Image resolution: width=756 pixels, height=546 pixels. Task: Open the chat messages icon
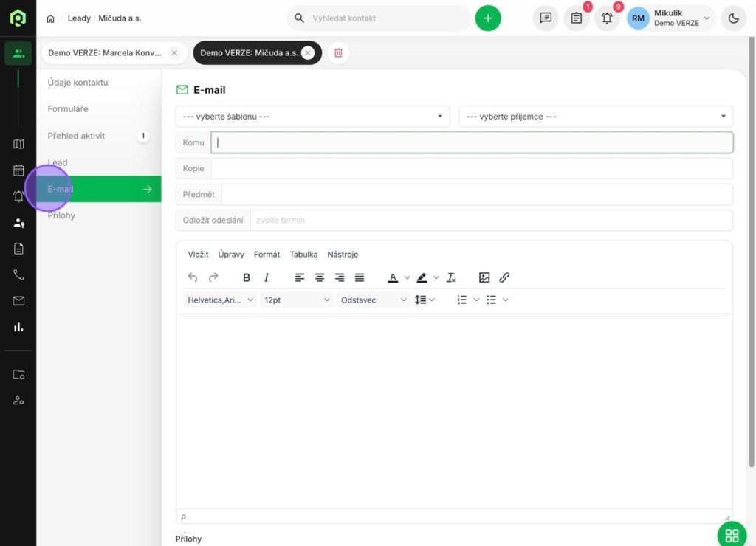[546, 18]
